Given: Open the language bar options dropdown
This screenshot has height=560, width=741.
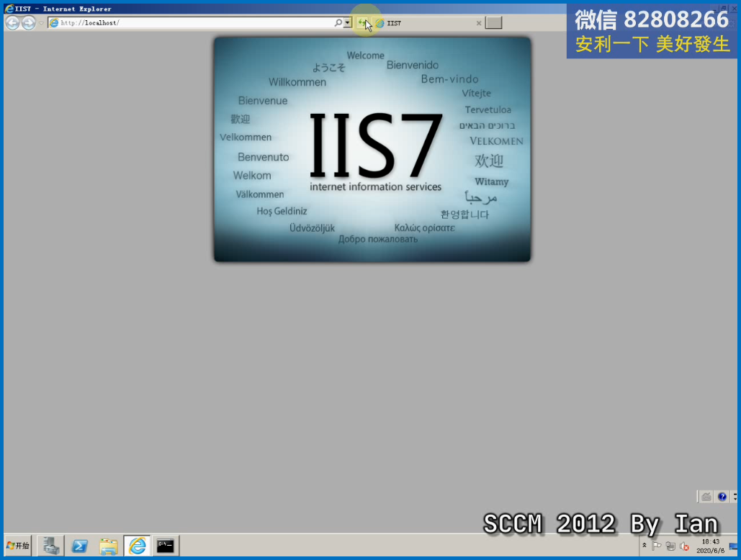Looking at the screenshot, I should [735, 497].
